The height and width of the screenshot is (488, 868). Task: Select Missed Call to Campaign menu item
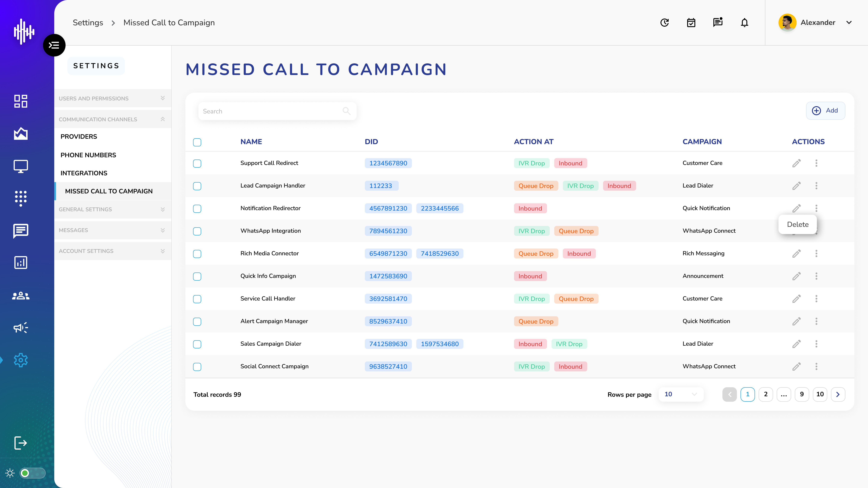113,191
